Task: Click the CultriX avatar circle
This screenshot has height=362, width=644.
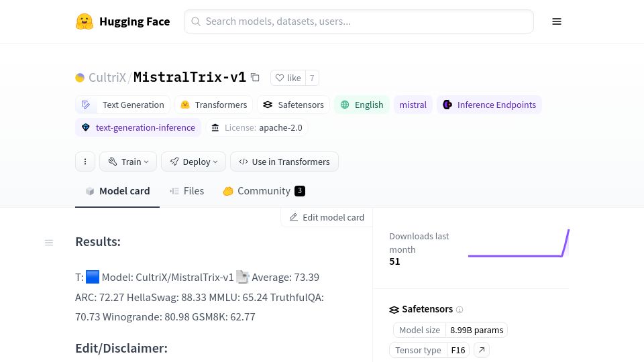Action: [80, 78]
